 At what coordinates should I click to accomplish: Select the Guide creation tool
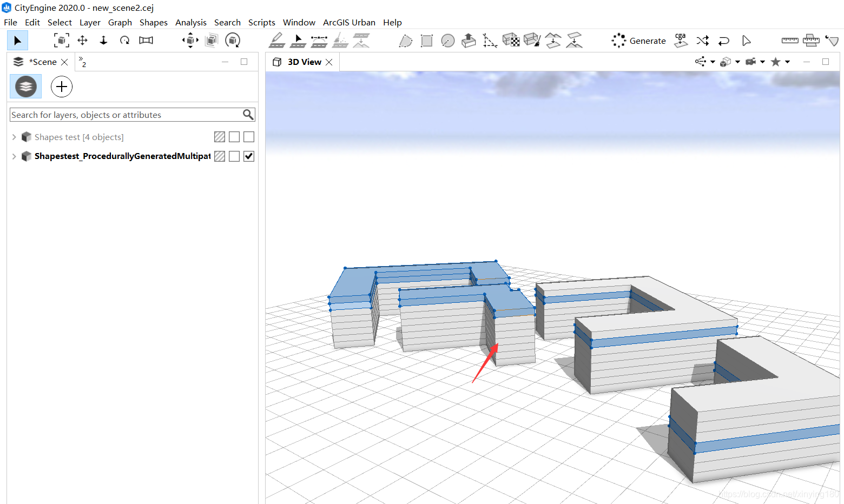(x=490, y=41)
